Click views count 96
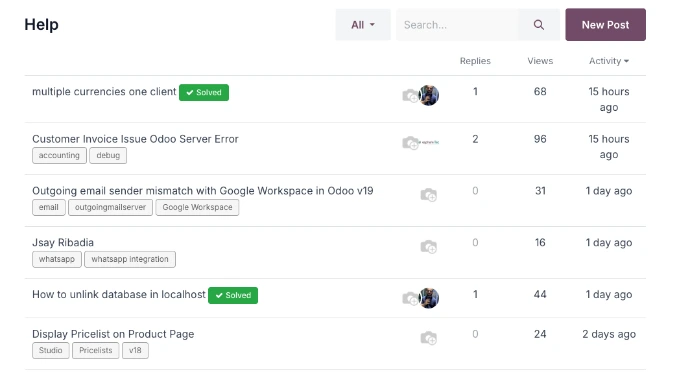690x372 pixels. pos(540,139)
